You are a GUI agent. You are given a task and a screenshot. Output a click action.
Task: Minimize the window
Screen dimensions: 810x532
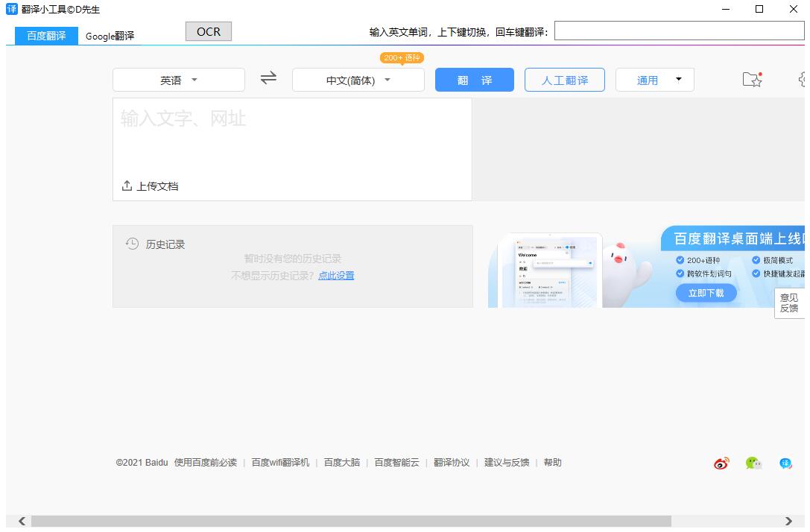point(726,9)
